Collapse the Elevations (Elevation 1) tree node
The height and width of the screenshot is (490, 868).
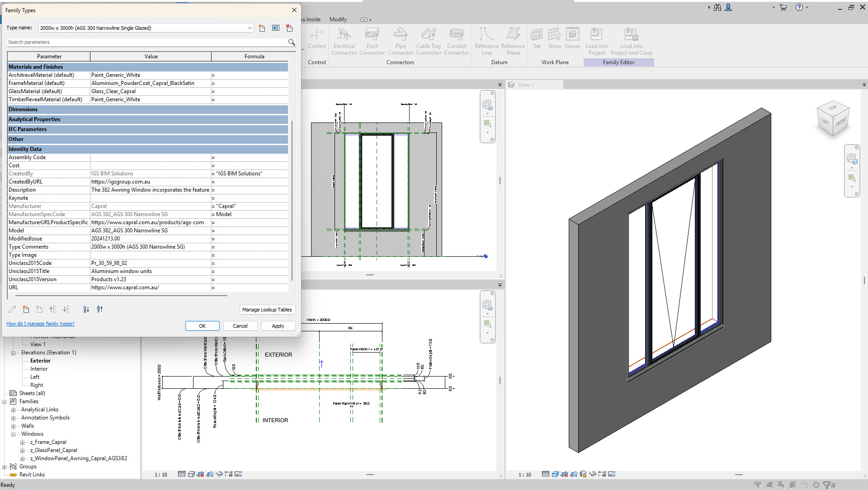[13, 353]
